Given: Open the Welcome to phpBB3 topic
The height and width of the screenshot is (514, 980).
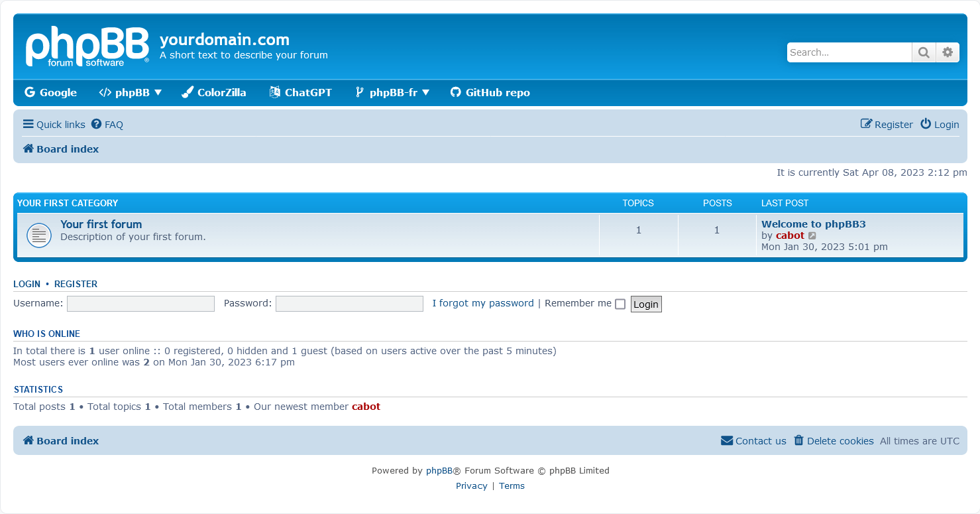Looking at the screenshot, I should (x=813, y=224).
